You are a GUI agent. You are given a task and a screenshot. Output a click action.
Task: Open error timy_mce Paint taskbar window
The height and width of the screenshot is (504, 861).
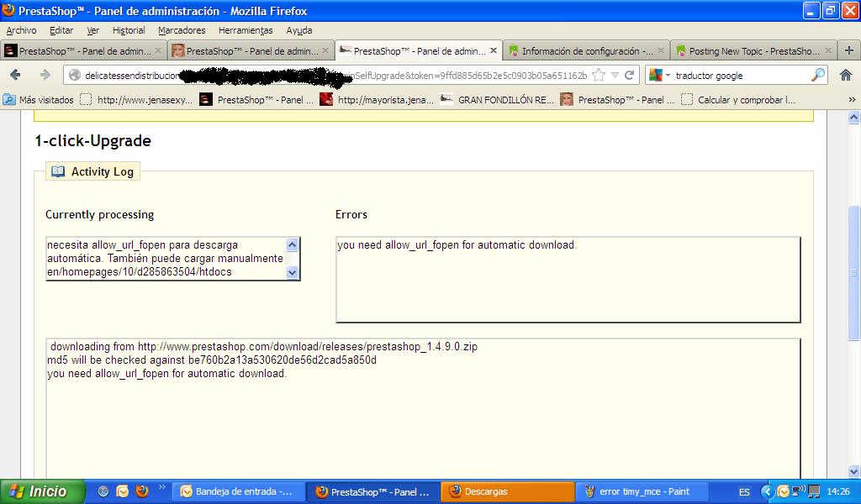tap(642, 491)
